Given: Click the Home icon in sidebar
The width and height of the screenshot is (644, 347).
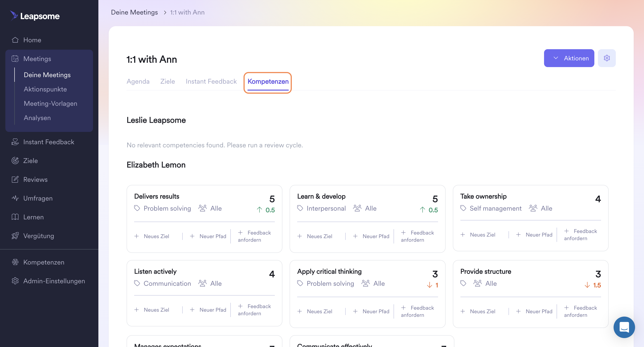Looking at the screenshot, I should [x=15, y=40].
